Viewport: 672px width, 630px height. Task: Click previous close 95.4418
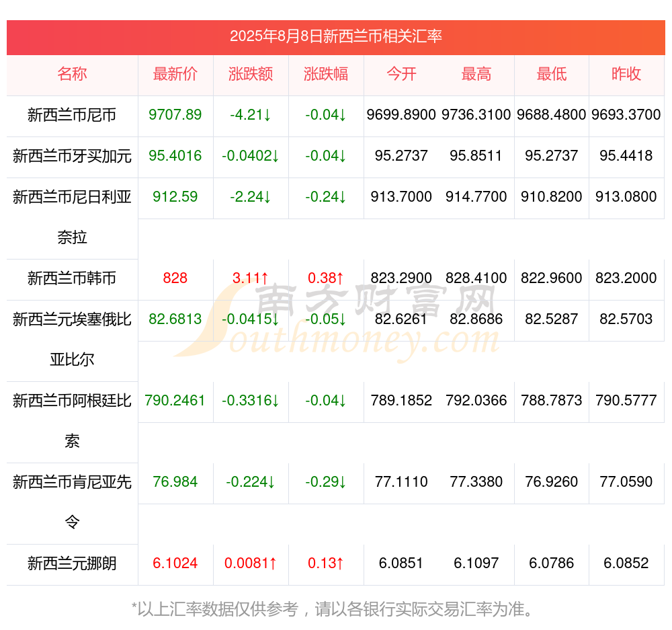[626, 155]
